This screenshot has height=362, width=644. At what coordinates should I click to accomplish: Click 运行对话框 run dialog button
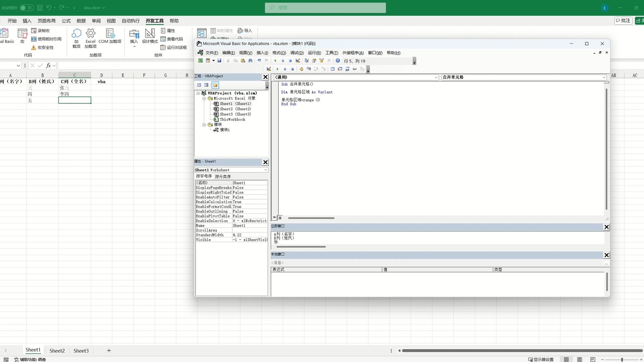tap(174, 48)
